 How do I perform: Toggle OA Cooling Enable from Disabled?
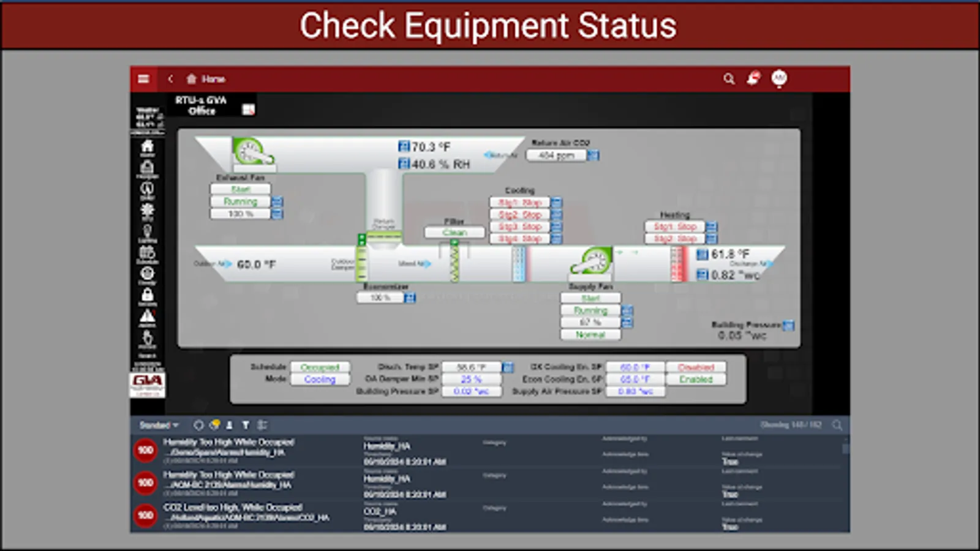click(x=698, y=367)
